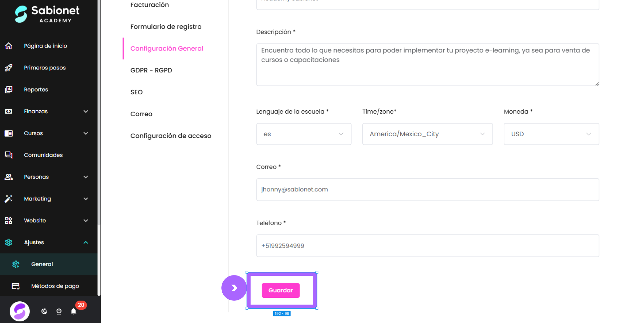The image size is (644, 323).
Task: Click the Comunidades chat icon
Action: 9,155
